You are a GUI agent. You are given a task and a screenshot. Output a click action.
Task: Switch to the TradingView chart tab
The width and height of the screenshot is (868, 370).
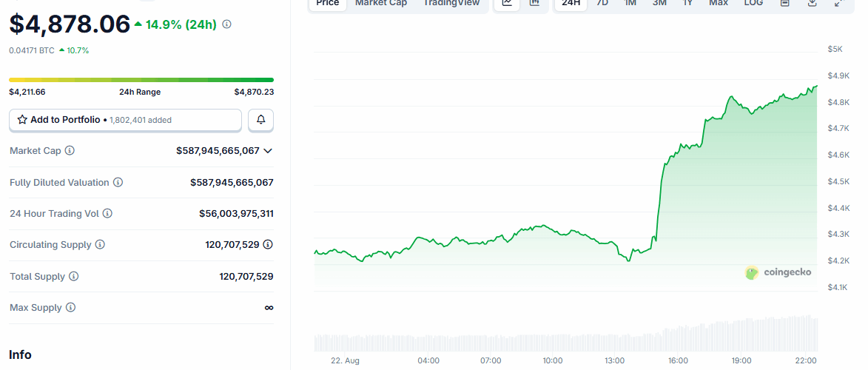click(x=451, y=3)
